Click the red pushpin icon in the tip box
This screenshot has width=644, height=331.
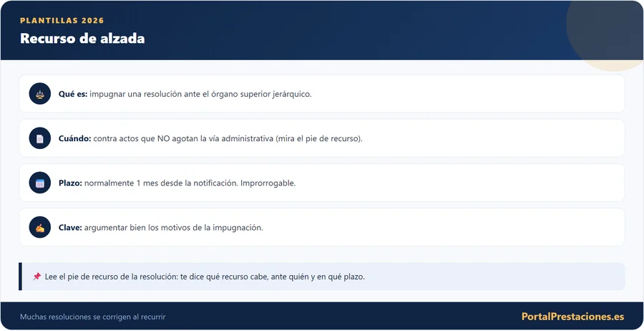[37, 277]
